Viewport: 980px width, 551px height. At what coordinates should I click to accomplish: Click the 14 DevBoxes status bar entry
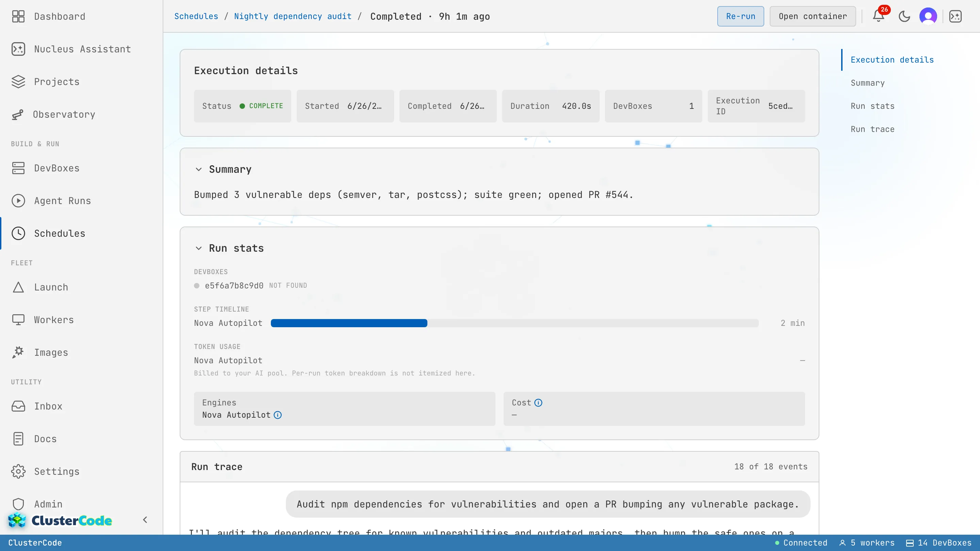(938, 543)
